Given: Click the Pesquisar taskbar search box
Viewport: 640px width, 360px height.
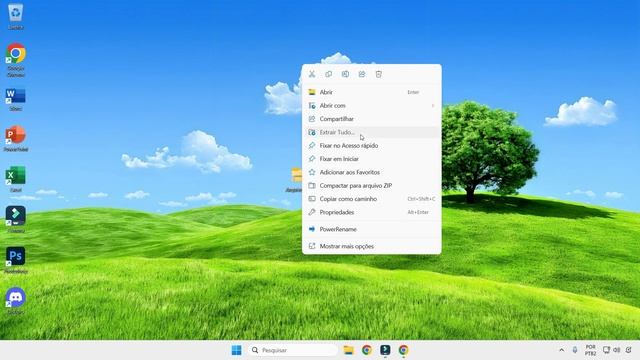Looking at the screenshot, I should (x=293, y=350).
